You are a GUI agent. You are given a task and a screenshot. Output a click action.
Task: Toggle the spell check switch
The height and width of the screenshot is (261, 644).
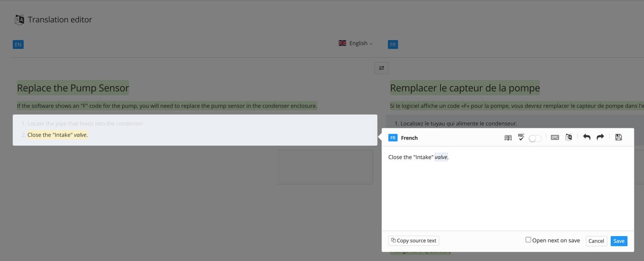pos(535,138)
